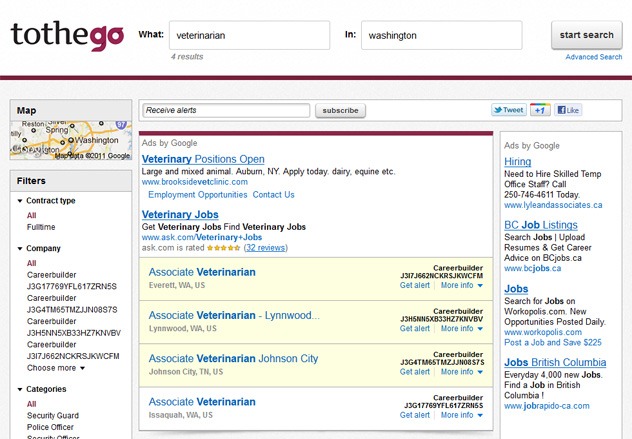Click the start search button
Viewport: 632px width, 439px height.
click(586, 35)
